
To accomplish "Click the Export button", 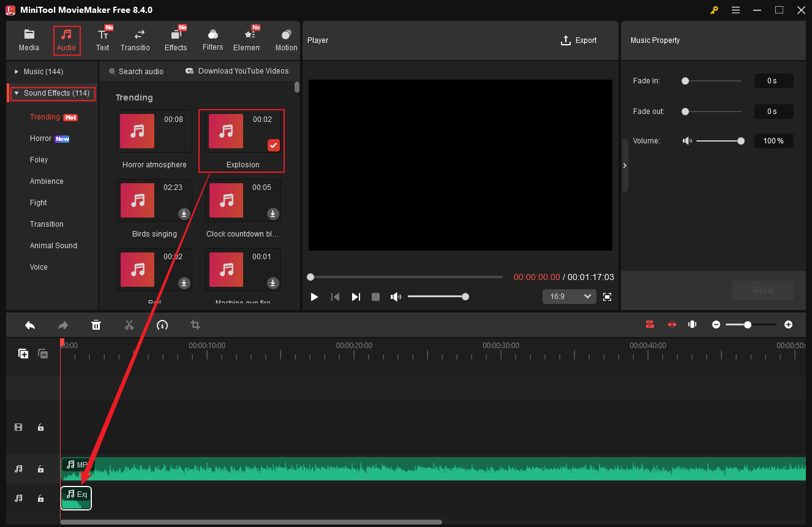I will click(x=578, y=40).
